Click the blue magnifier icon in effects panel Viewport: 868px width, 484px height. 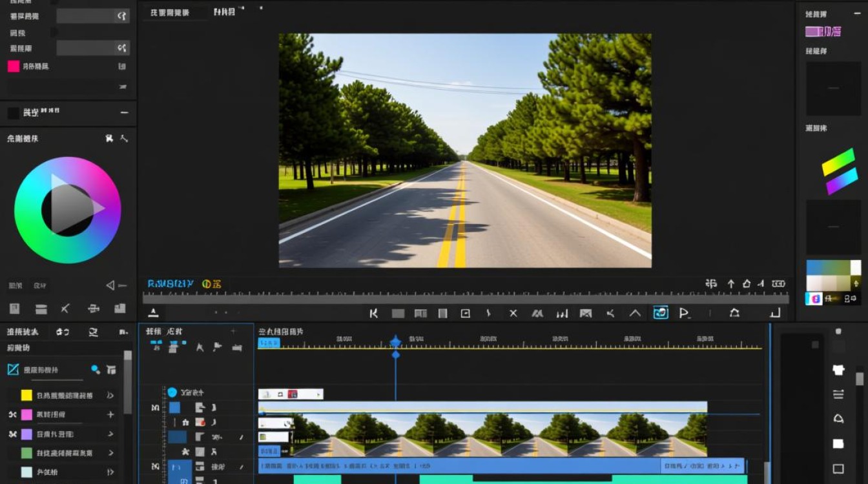96,369
